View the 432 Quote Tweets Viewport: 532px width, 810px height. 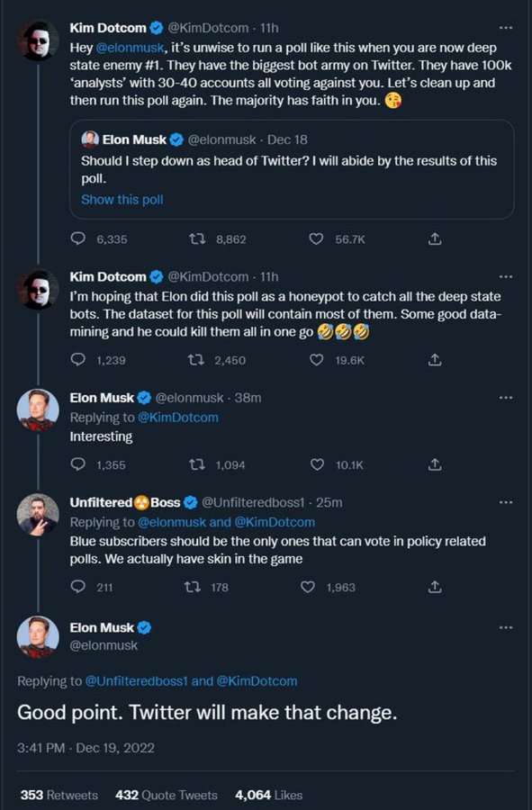(x=167, y=795)
